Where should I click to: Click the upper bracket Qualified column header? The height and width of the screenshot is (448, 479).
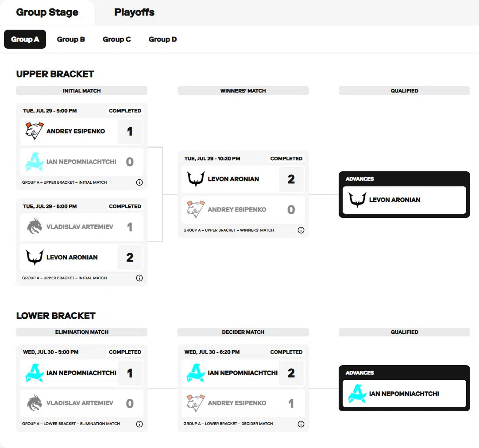pos(404,91)
